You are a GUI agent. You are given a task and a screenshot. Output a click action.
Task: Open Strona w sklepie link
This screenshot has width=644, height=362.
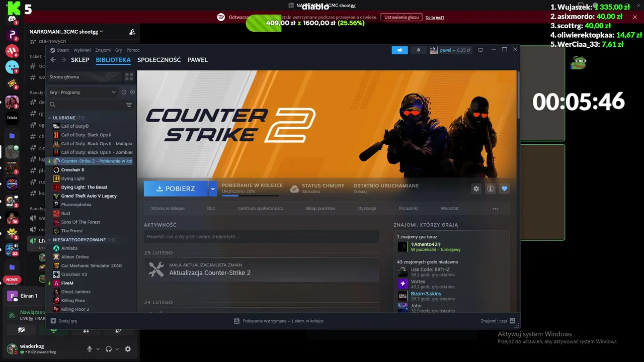coord(168,208)
